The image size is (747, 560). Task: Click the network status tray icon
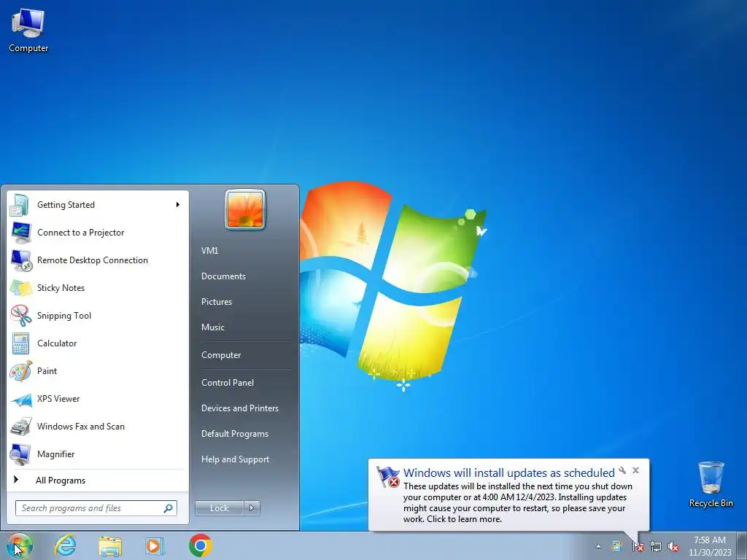(x=656, y=547)
